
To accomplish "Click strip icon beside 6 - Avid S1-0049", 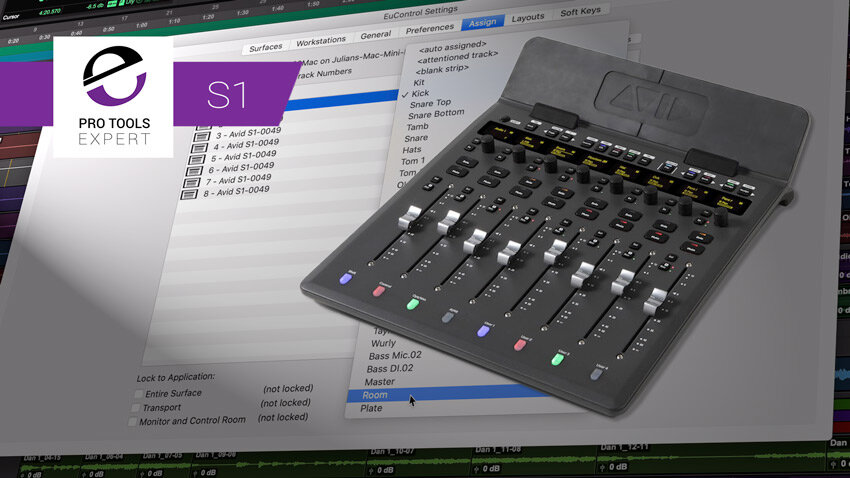I will point(194,171).
